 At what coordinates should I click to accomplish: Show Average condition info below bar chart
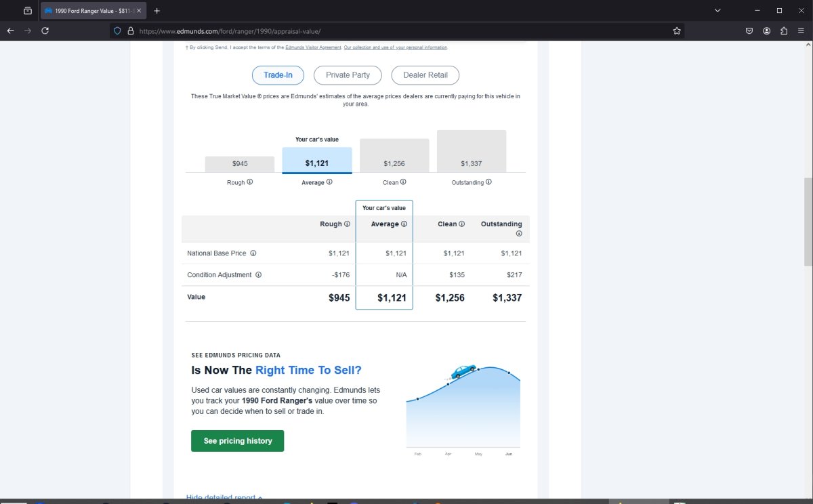click(329, 182)
